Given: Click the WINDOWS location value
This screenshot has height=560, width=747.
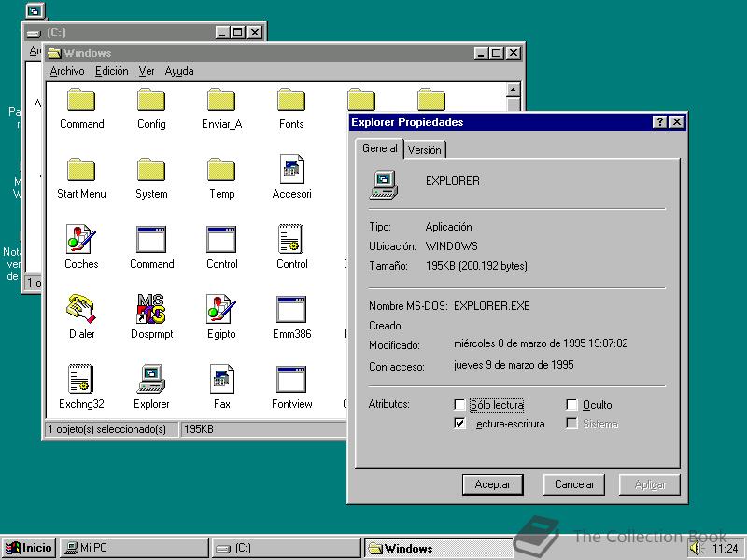Looking at the screenshot, I should pos(452,246).
